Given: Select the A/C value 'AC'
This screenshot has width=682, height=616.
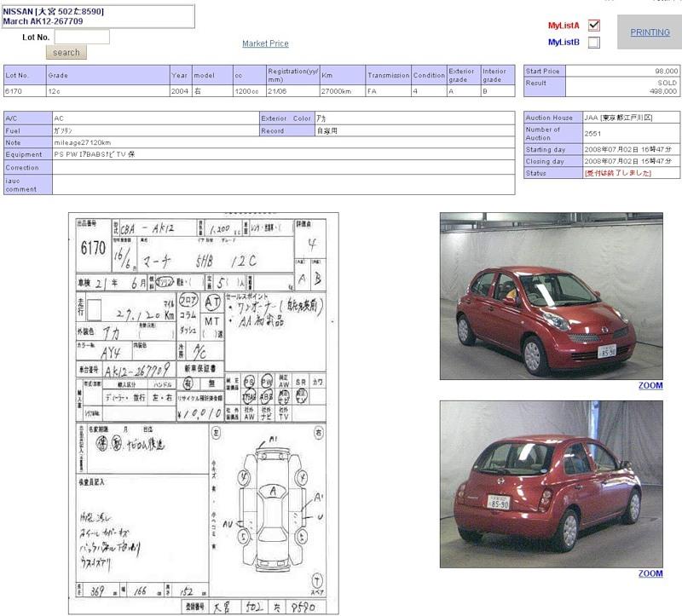Looking at the screenshot, I should point(59,118).
